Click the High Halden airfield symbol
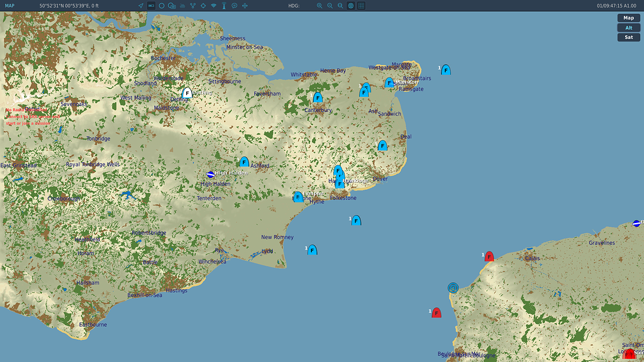644x362 pixels. (x=211, y=175)
